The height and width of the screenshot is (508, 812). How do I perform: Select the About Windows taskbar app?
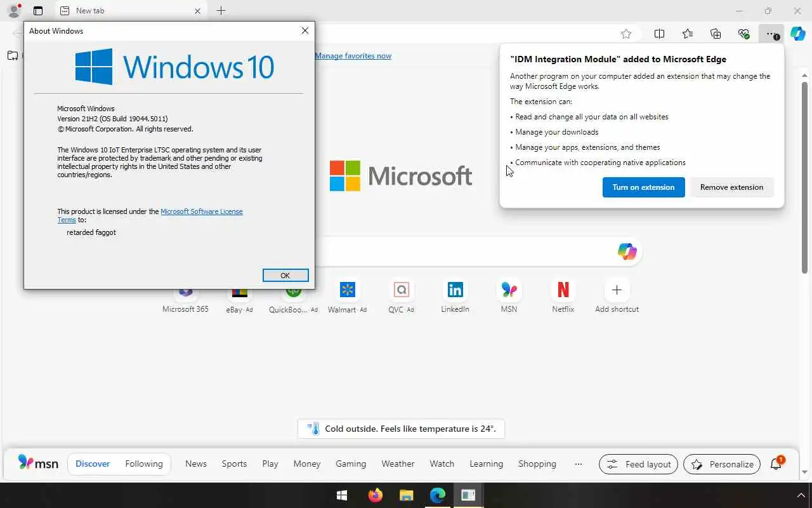coord(469,495)
